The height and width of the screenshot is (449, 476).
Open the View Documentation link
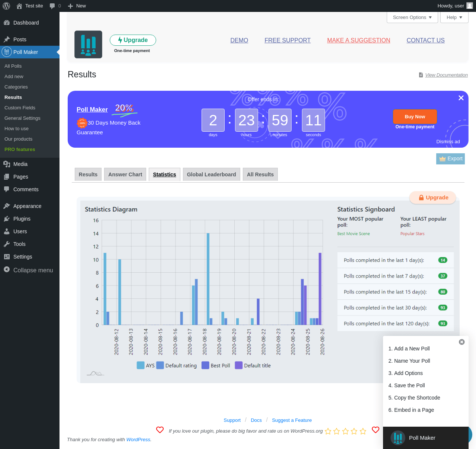click(446, 75)
